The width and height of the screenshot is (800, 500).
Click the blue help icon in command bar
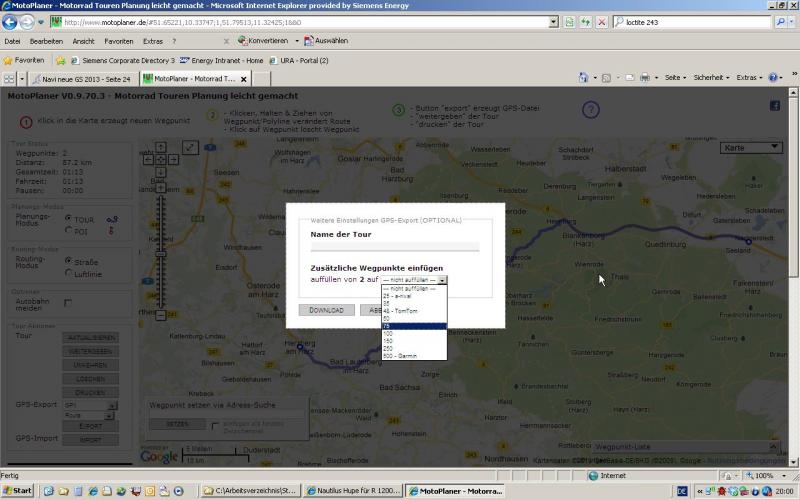coord(773,78)
